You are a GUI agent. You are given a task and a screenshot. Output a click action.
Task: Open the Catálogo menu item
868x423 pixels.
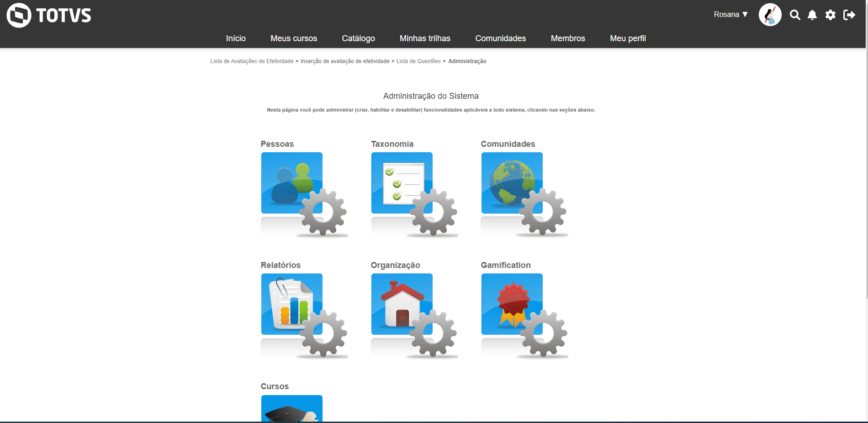coord(359,38)
